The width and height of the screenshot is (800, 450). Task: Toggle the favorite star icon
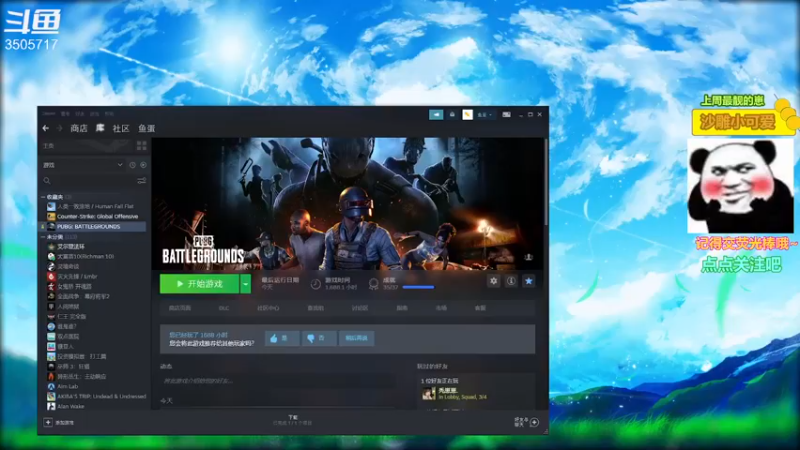click(529, 281)
